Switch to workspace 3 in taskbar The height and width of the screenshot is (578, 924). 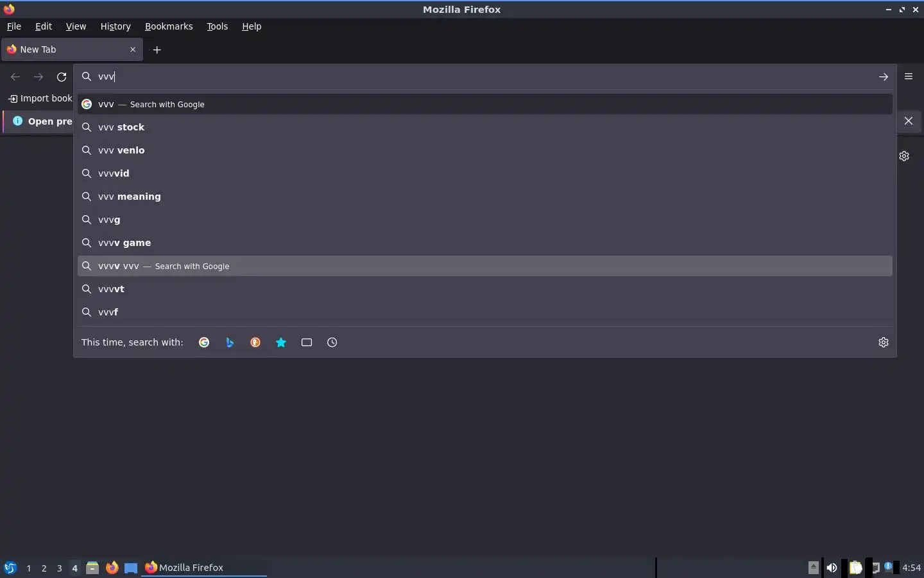(59, 568)
